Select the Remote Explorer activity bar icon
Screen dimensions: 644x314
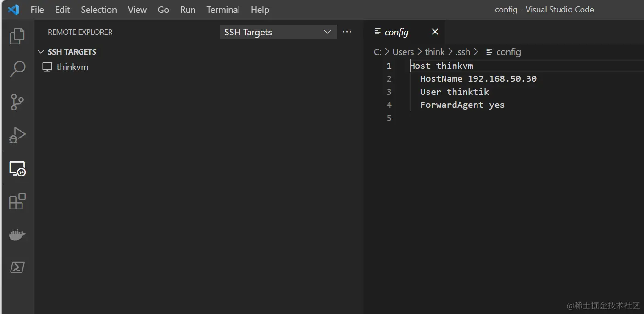[17, 168]
